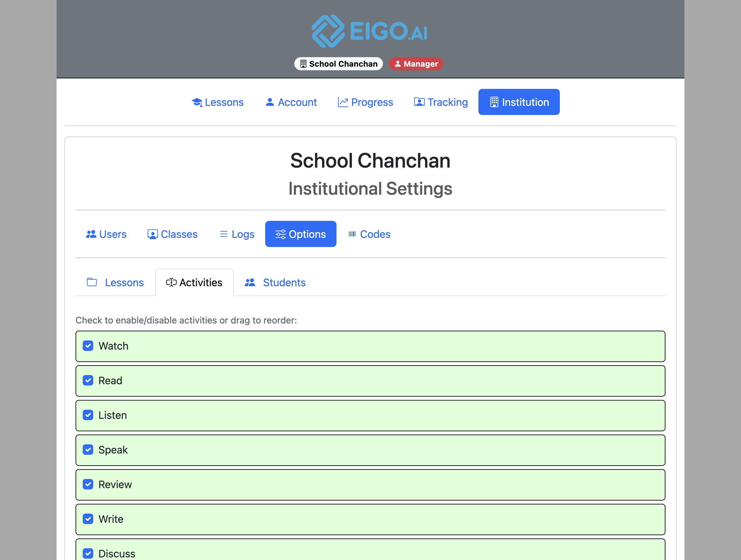Open the Codes section

(369, 234)
